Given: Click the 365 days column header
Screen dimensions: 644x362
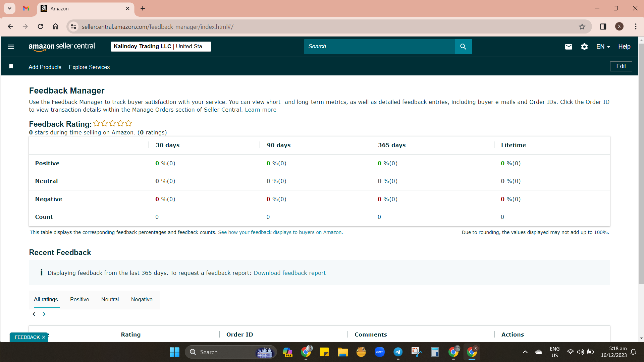Looking at the screenshot, I should click(392, 145).
